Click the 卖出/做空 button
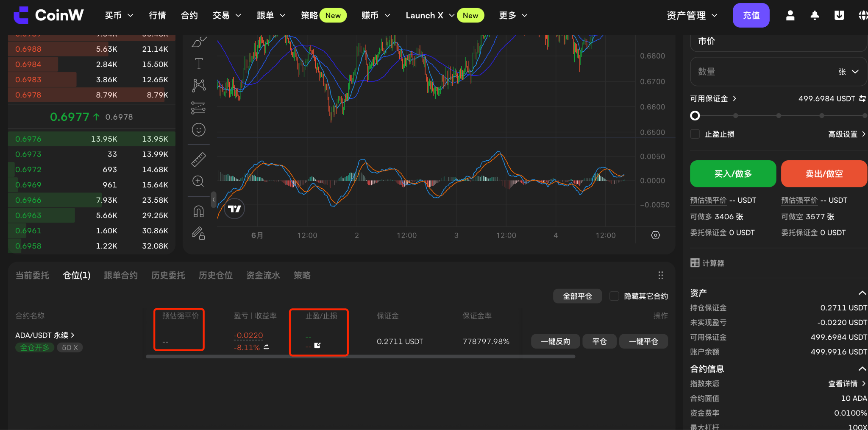 click(x=824, y=173)
